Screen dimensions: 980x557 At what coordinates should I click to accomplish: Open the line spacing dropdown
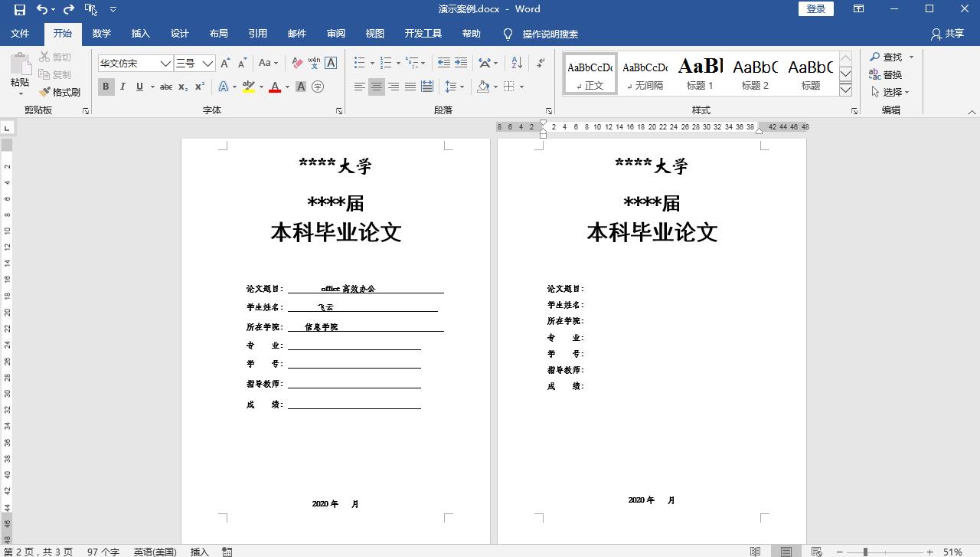tap(454, 87)
